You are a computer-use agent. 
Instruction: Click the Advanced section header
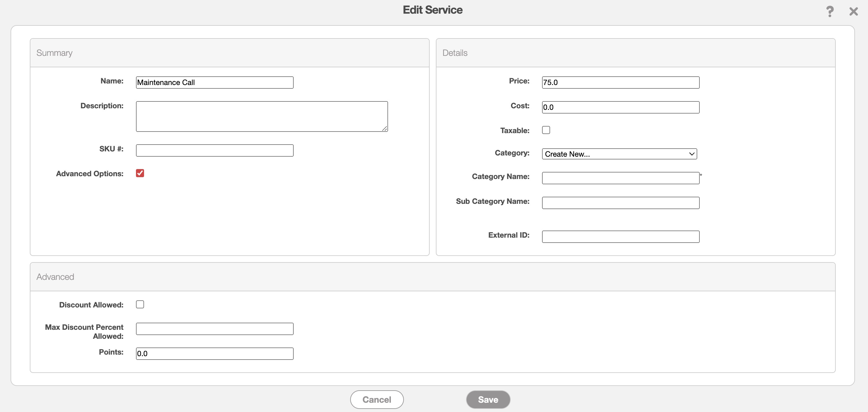[55, 277]
